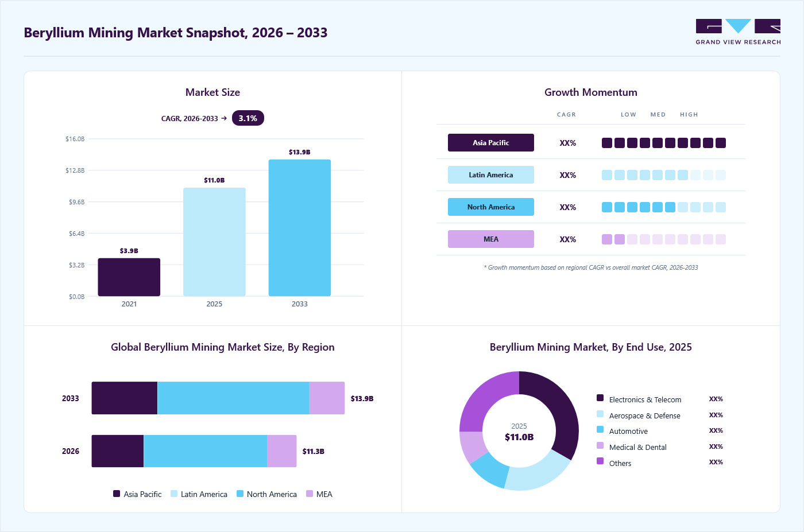Click the XX% value for Aerospace & Defense

point(716,415)
